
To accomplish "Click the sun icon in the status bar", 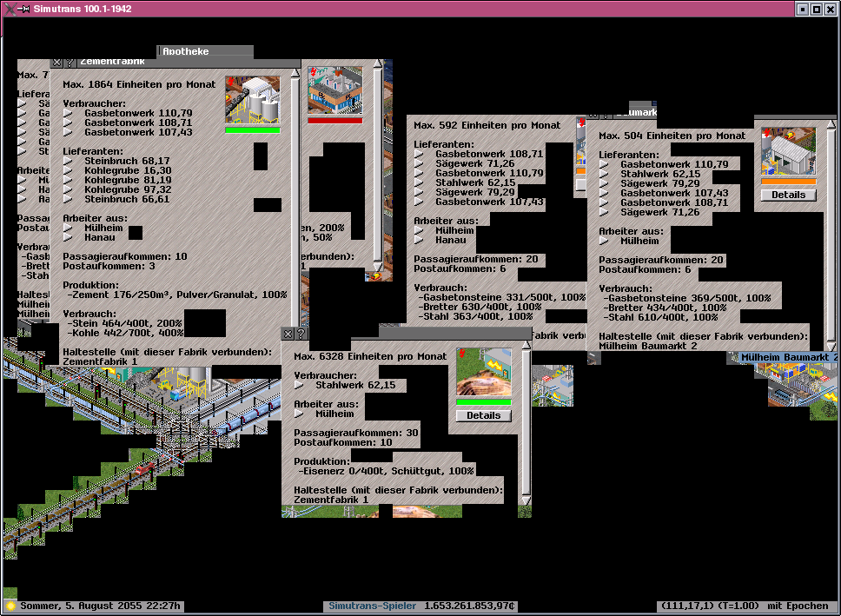I will [10, 606].
